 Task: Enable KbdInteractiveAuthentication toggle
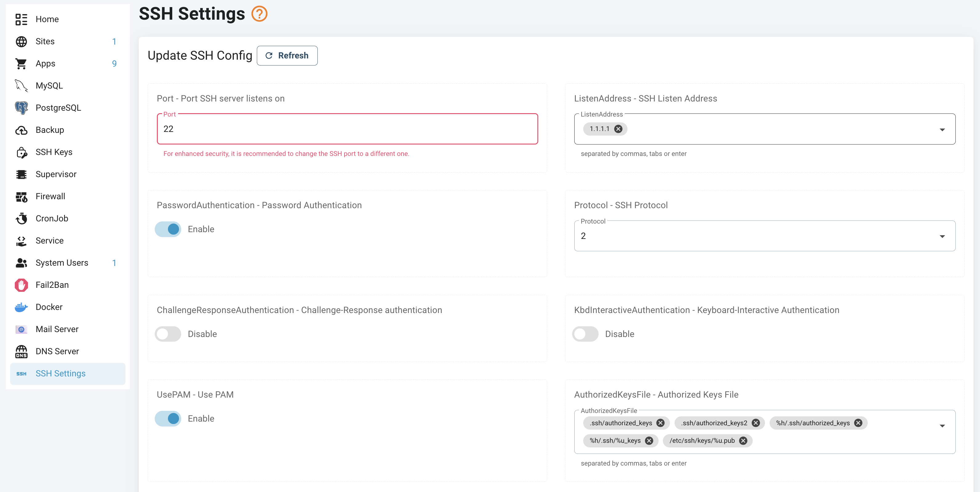(585, 334)
